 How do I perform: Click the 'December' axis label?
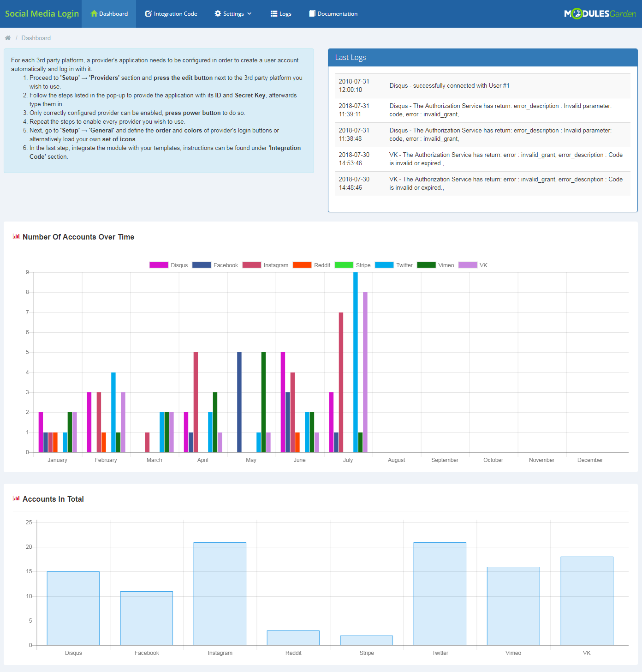click(x=590, y=460)
